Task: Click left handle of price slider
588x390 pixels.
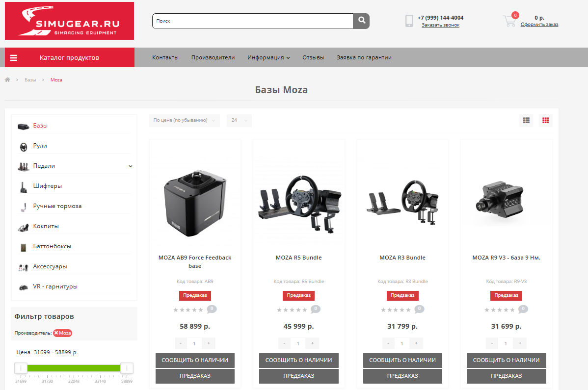Action: 21,368
